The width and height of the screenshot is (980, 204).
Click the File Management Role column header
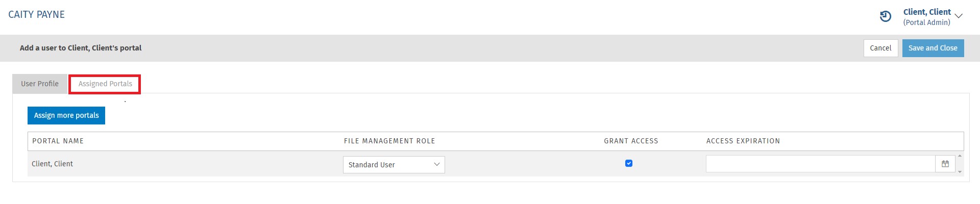[389, 141]
